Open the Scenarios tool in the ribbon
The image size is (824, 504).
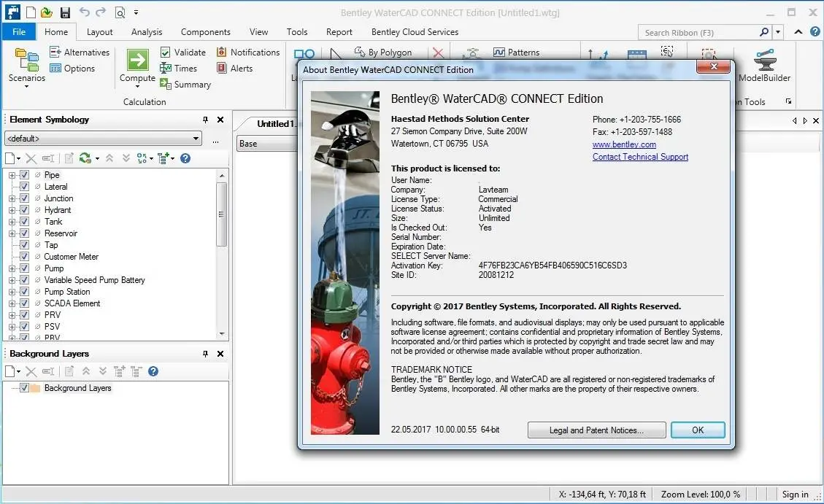point(26,66)
